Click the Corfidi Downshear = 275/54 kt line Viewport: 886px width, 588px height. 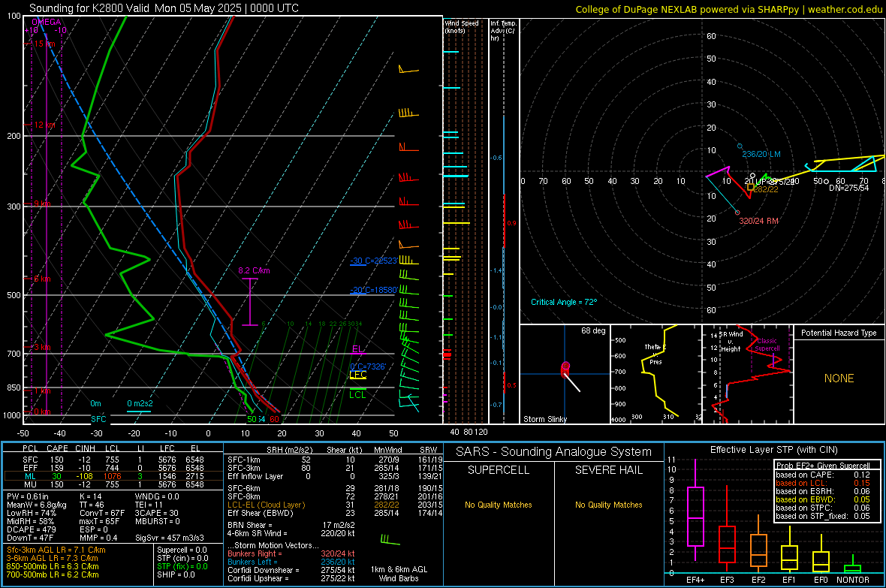tap(291, 571)
